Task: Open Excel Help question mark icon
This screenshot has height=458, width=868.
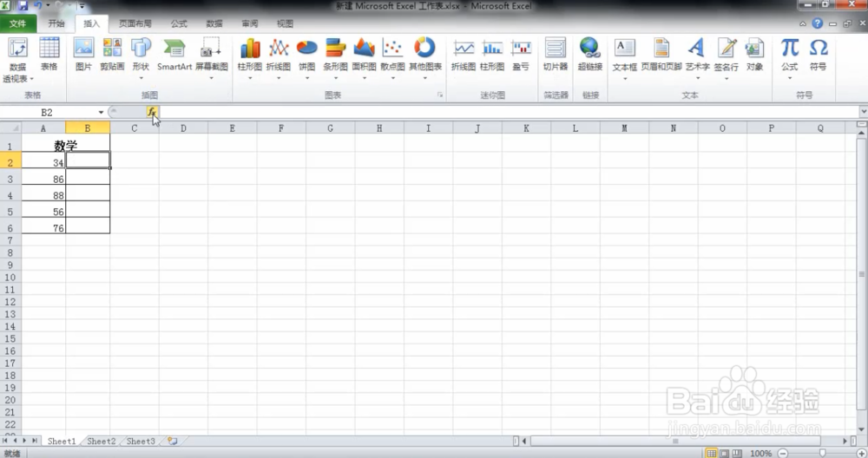Action: (817, 23)
